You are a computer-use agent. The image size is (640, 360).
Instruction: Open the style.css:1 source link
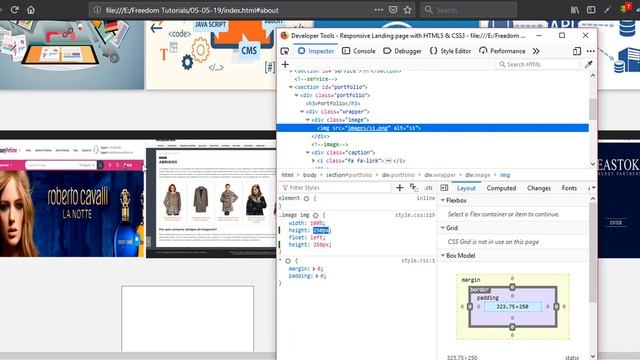(x=418, y=261)
